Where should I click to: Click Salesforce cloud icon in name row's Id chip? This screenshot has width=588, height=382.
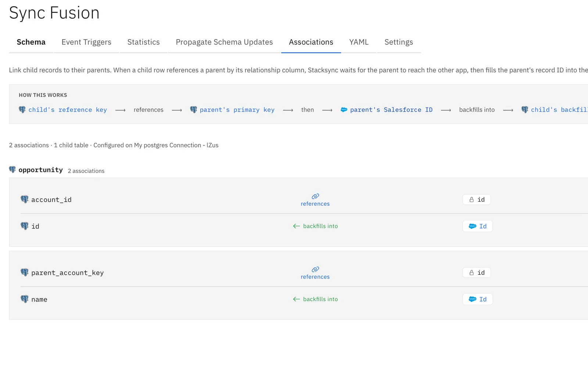473,299
